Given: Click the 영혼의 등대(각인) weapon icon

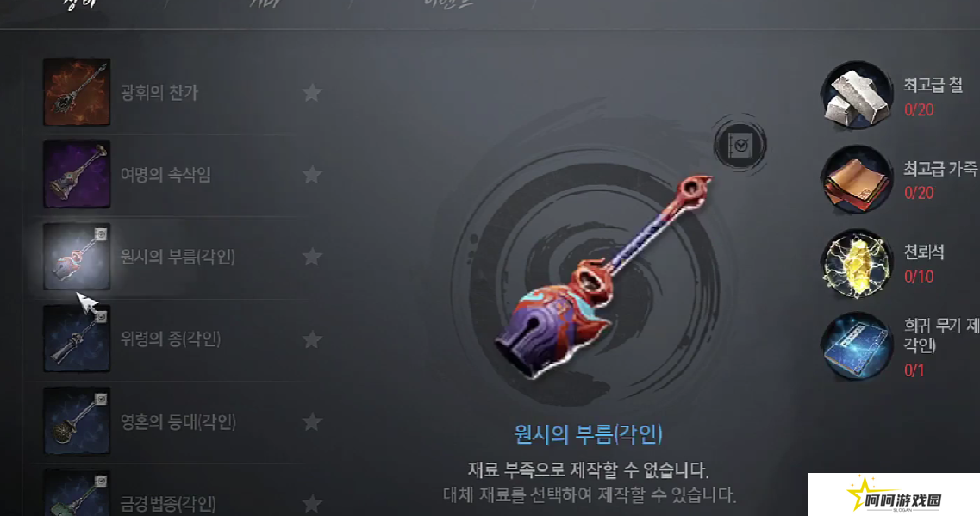Looking at the screenshot, I should tap(77, 421).
